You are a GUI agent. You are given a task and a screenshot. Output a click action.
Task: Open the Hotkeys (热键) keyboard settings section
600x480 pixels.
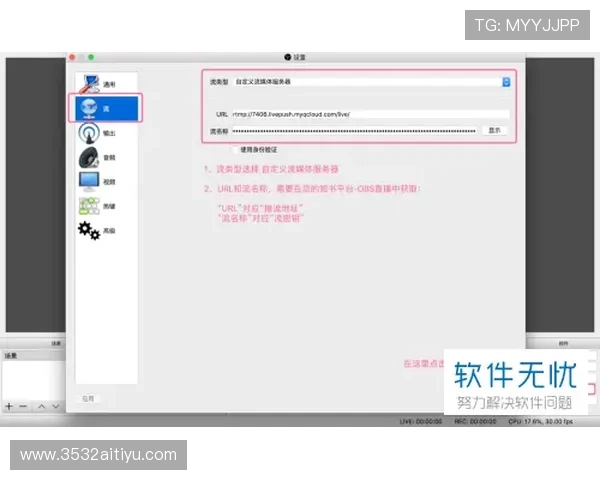[x=106, y=206]
